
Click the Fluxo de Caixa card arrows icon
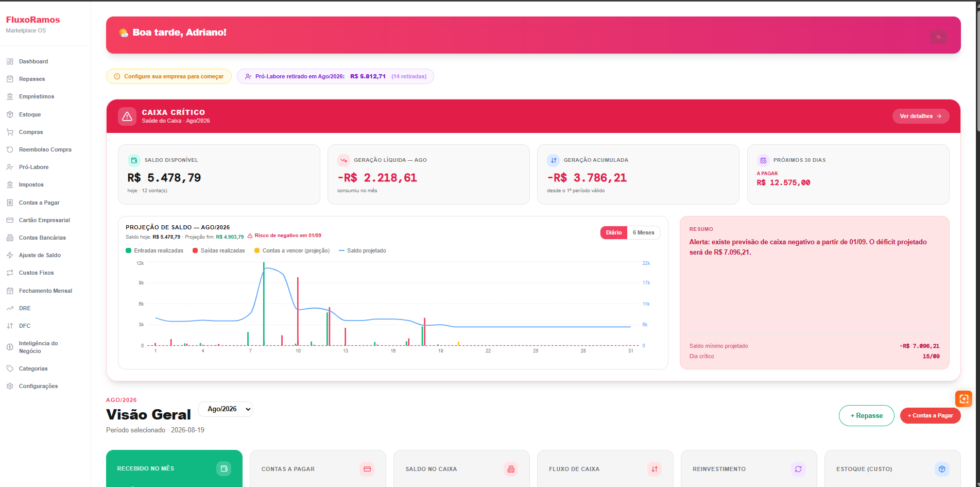tap(655, 469)
